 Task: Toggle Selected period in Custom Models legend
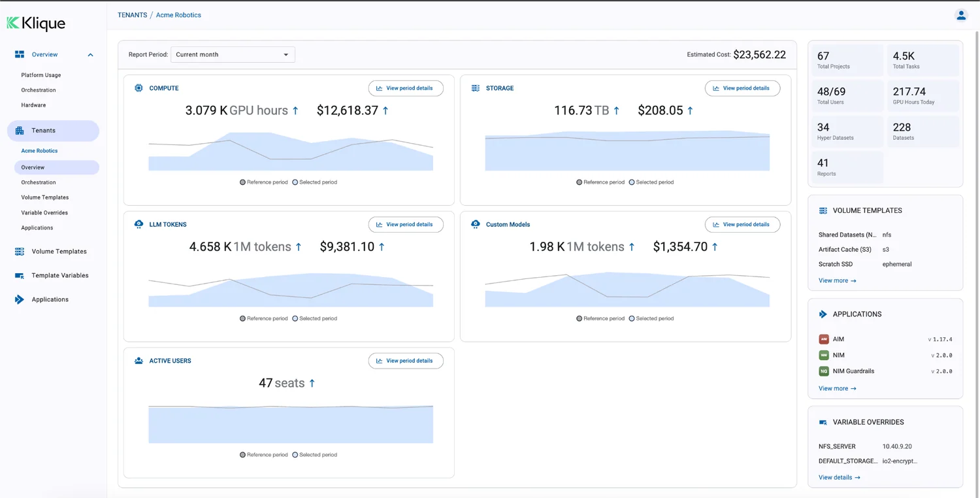coord(651,318)
